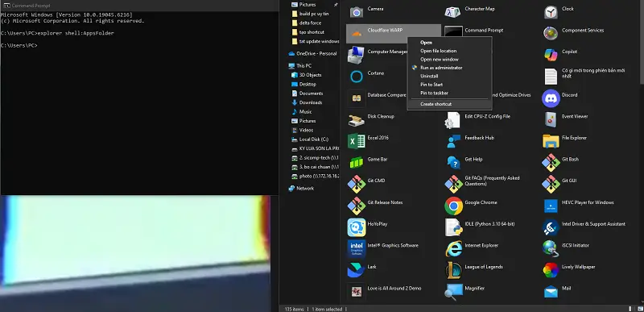Click the Cloudflare WARP selected item
Screen dimensions: 644x312
(394, 33)
